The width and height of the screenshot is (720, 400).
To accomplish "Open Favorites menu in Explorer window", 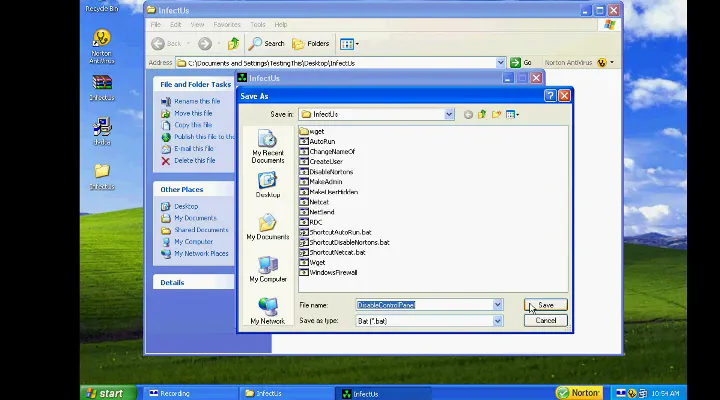I will 227,25.
